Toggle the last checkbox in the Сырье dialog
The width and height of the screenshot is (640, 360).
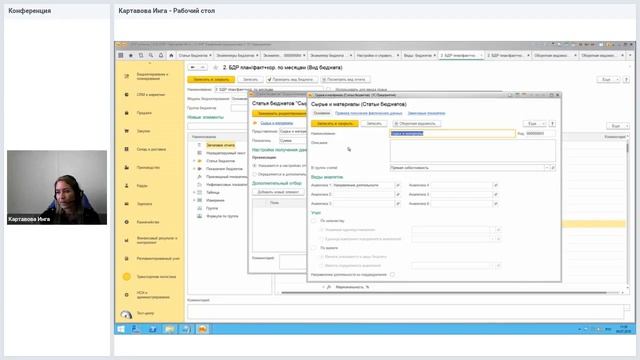tap(392, 275)
